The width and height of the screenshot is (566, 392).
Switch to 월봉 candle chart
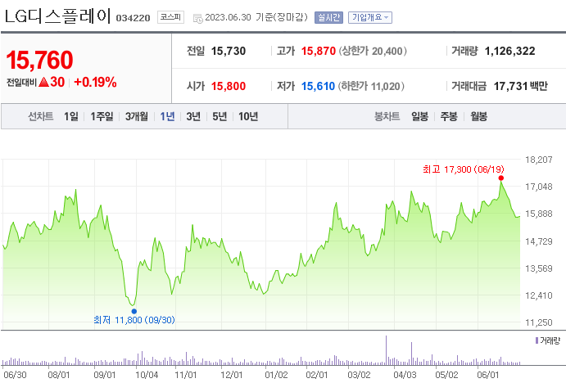478,116
